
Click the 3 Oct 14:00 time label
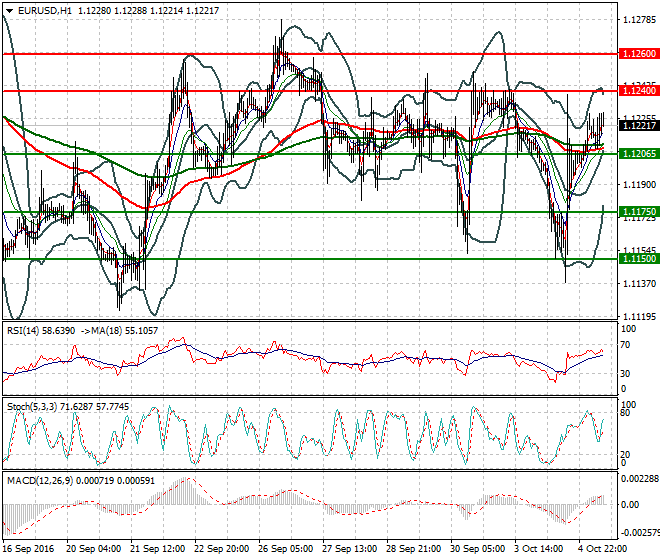pyautogui.click(x=539, y=549)
